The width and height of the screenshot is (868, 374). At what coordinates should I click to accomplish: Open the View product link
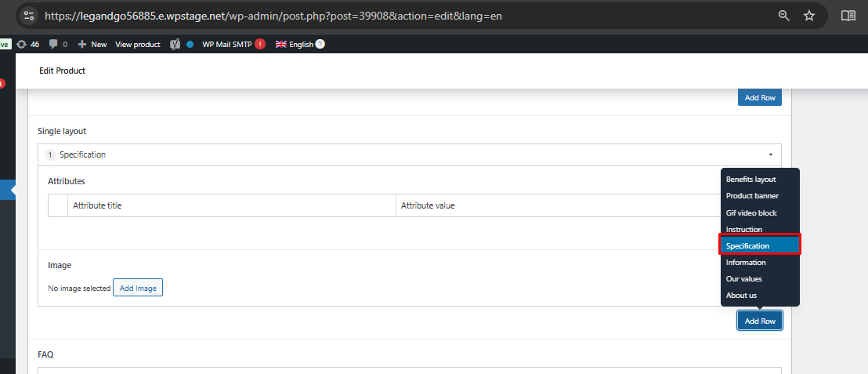tap(138, 45)
